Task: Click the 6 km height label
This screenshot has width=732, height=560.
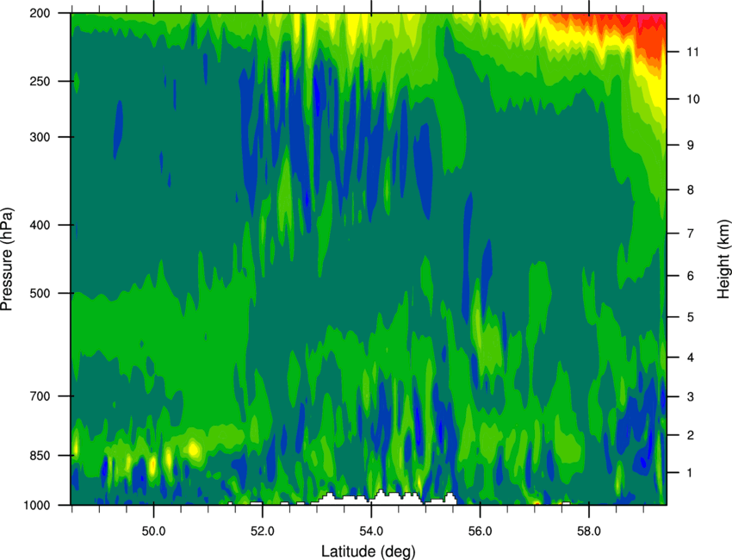Action: pos(690,276)
